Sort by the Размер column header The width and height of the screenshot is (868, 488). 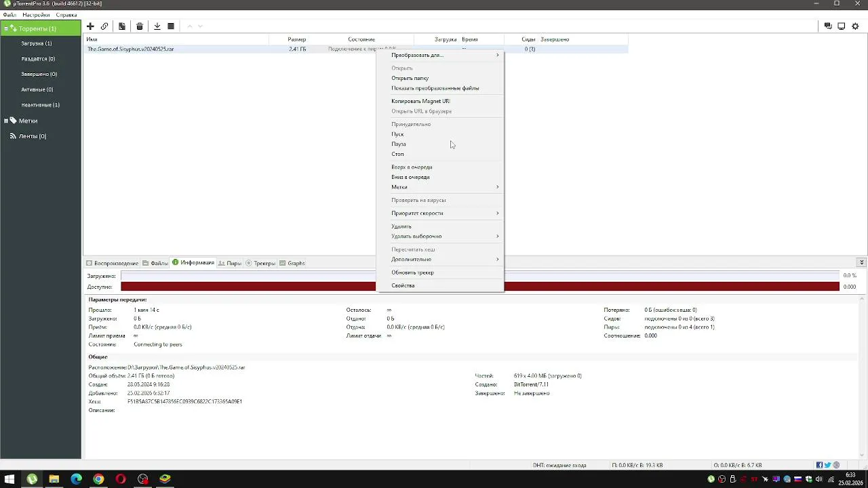pyautogui.click(x=296, y=39)
